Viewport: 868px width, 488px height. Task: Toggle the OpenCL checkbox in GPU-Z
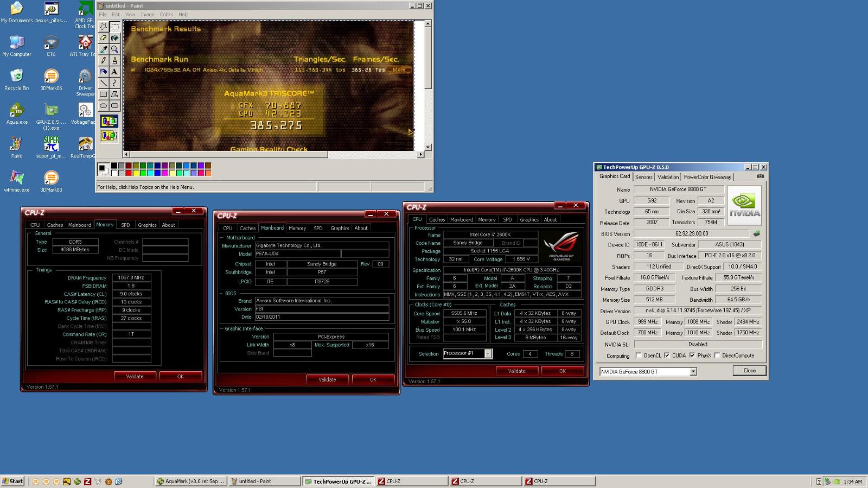click(639, 356)
